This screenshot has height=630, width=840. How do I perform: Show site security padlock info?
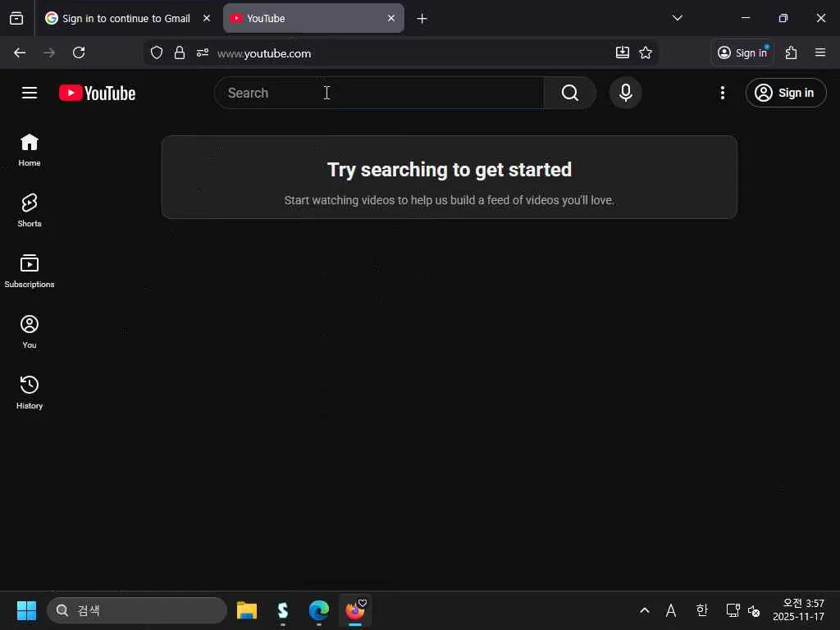180,52
